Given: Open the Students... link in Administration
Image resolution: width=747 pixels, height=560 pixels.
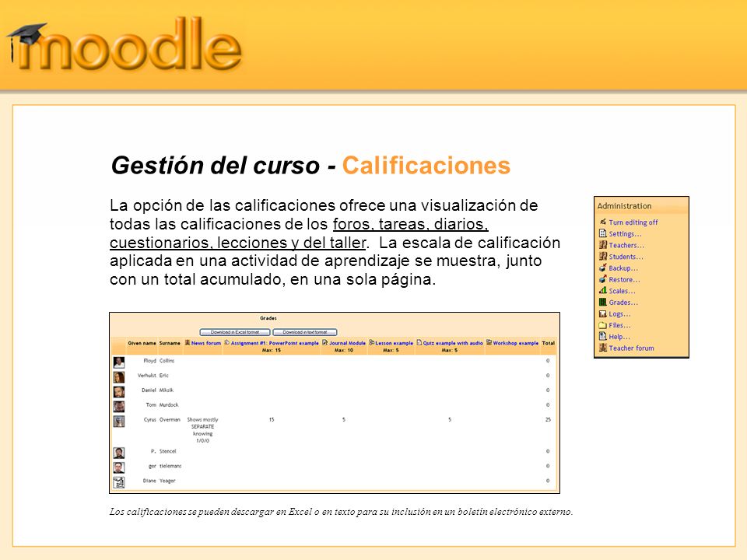Looking at the screenshot, I should 626,257.
